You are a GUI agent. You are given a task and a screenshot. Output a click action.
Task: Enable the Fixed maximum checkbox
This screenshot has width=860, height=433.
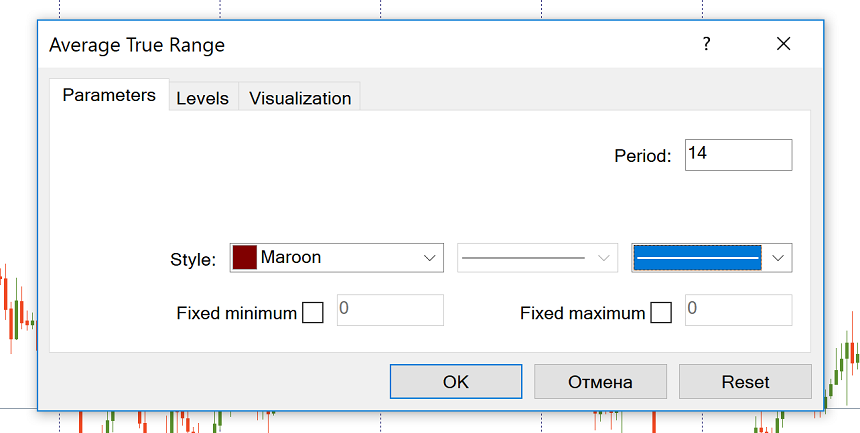coord(661,313)
